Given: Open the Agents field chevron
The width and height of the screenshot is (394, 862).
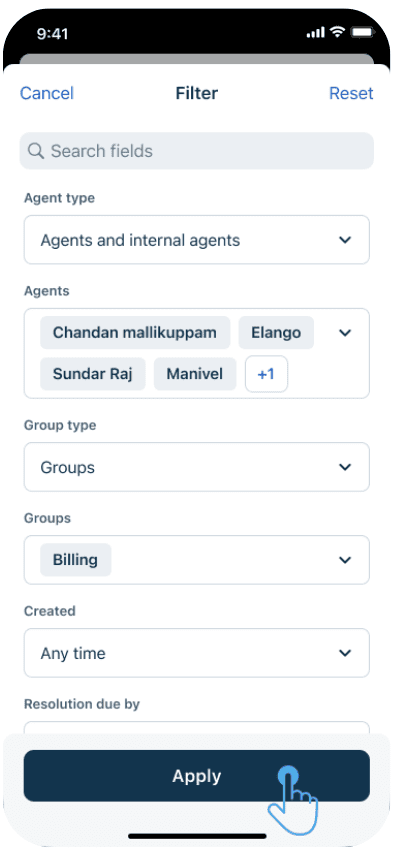Looking at the screenshot, I should pos(345,333).
